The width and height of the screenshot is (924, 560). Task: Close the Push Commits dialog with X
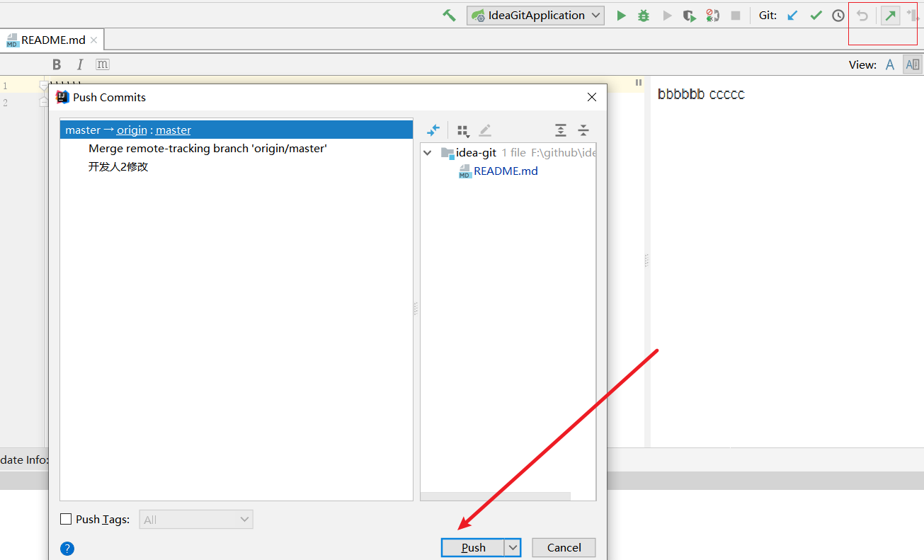tap(592, 97)
